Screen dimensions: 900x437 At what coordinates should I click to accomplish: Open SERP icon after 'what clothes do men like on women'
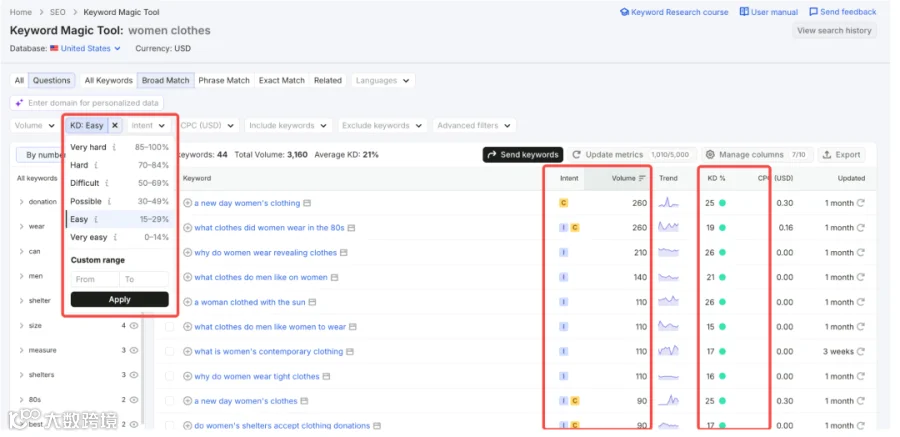(x=335, y=277)
